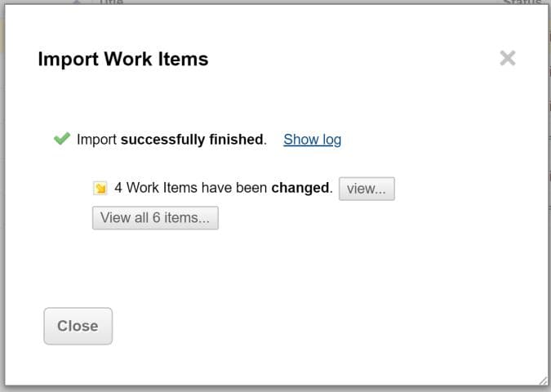This screenshot has width=551, height=392.
Task: Grab the dialog resize handle corner
Action: coord(542,379)
